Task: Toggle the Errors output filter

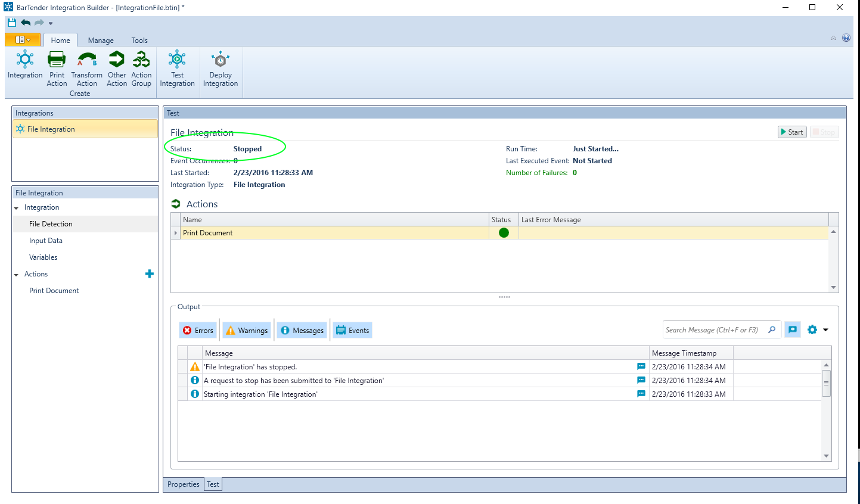Action: 198,330
